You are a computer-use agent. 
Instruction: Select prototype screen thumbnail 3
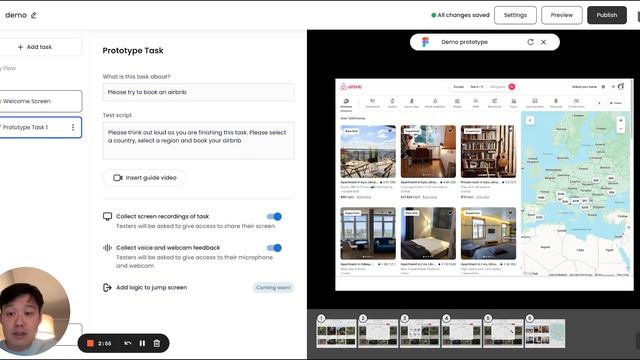pos(420,333)
